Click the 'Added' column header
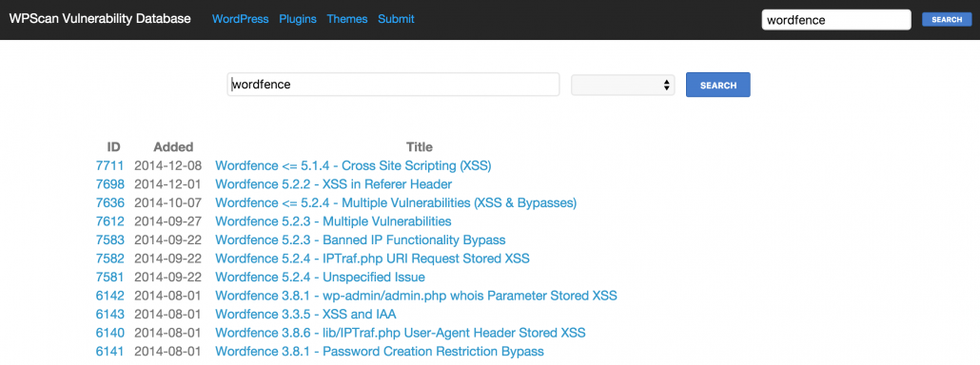Image resolution: width=980 pixels, height=365 pixels. pyautogui.click(x=173, y=147)
